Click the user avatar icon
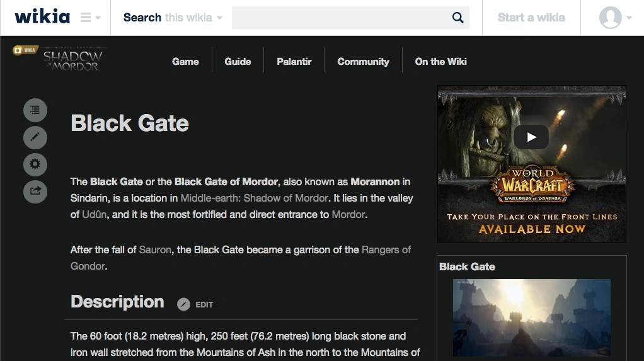This screenshot has width=644, height=361. pos(611,18)
